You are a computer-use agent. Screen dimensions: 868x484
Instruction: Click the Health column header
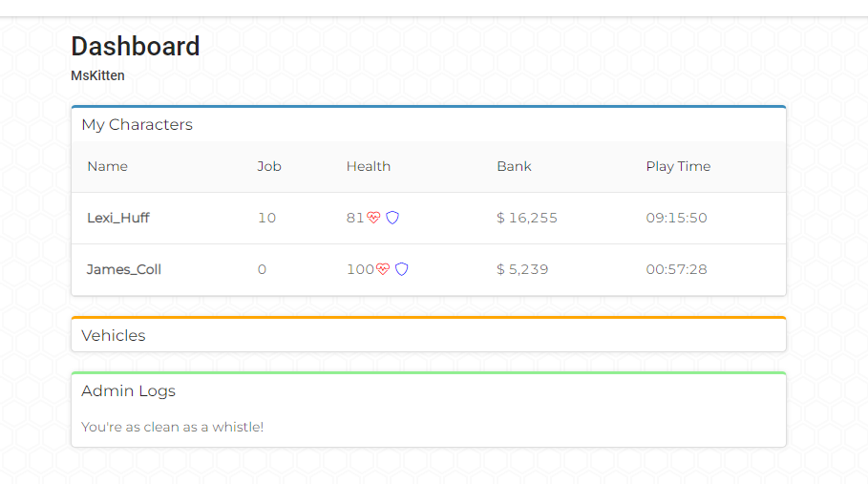click(x=369, y=166)
